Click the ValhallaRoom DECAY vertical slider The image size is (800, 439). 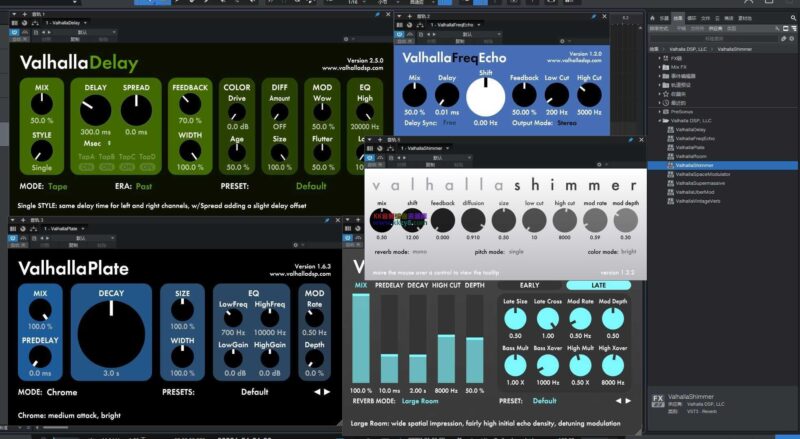click(418, 339)
